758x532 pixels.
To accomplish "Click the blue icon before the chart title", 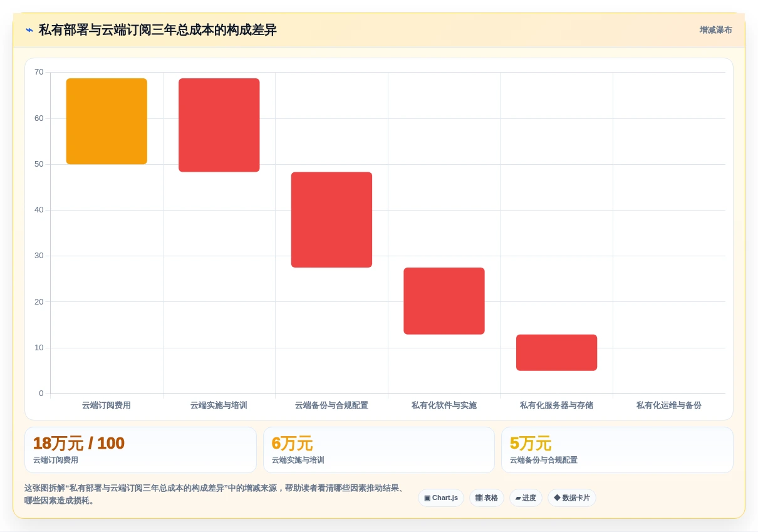I will tap(29, 30).
